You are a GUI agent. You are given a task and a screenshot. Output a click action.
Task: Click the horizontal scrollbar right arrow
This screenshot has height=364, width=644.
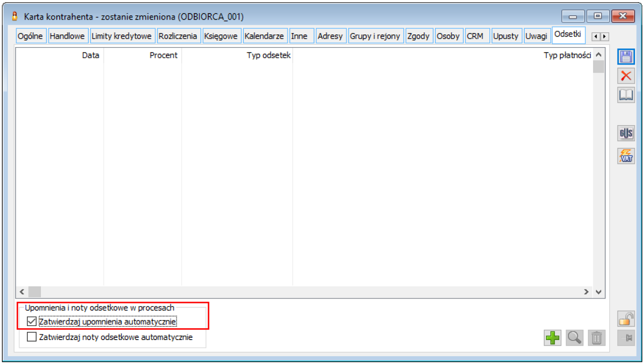(587, 292)
